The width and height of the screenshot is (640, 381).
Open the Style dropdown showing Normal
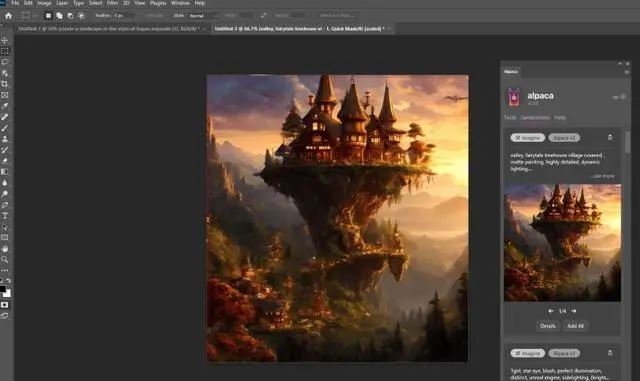(x=202, y=16)
